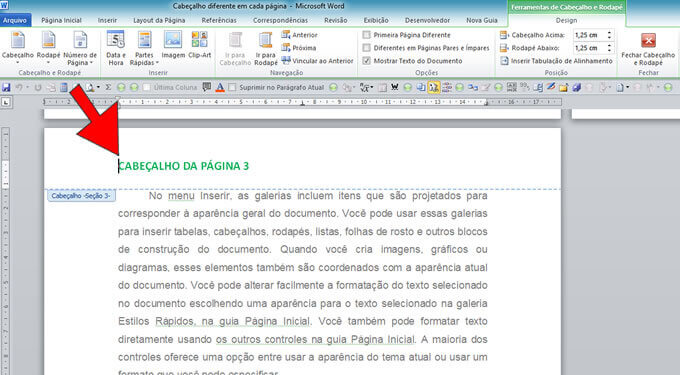680x375 pixels.
Task: Save document via quick access floppy icon
Action: (x=6, y=88)
